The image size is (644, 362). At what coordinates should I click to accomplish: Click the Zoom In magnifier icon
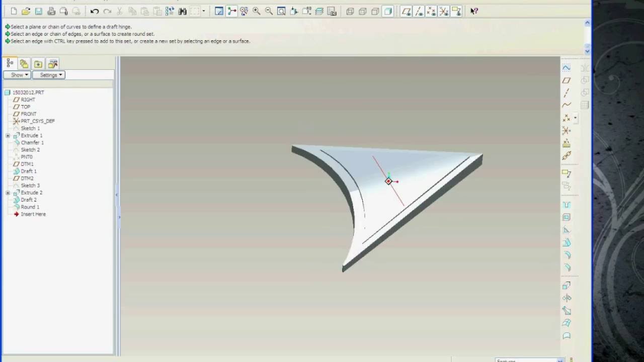[x=257, y=11]
